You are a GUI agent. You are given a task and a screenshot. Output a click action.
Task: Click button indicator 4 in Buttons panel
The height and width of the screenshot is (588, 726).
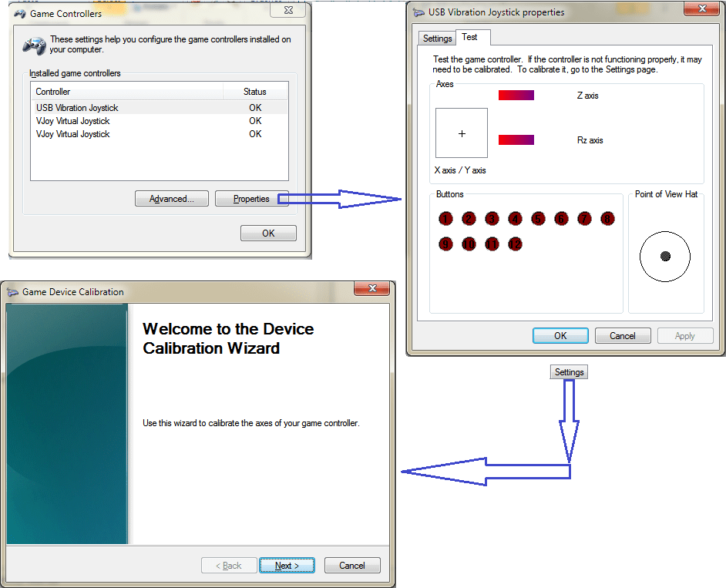click(x=515, y=219)
